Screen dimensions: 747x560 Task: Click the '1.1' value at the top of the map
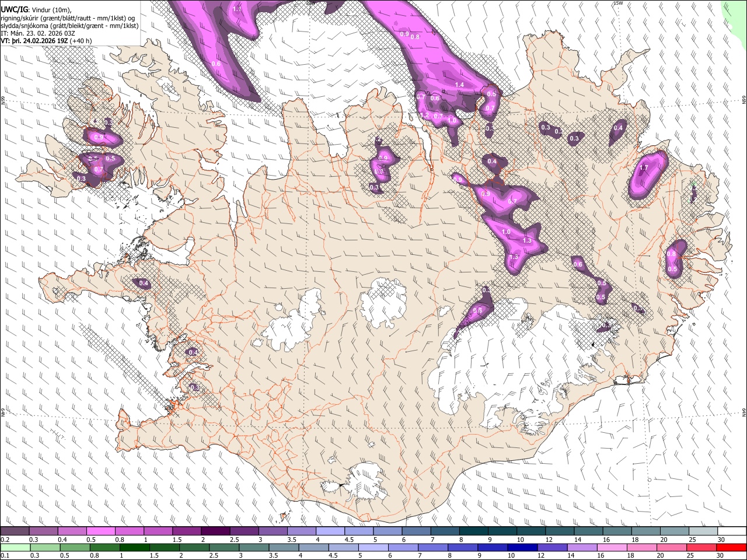237,9
